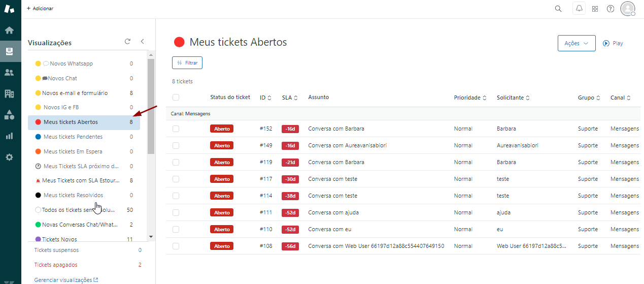Screen dimensions: 644x284
Task: Sort tickets by the SLA column
Action: pyautogui.click(x=290, y=98)
